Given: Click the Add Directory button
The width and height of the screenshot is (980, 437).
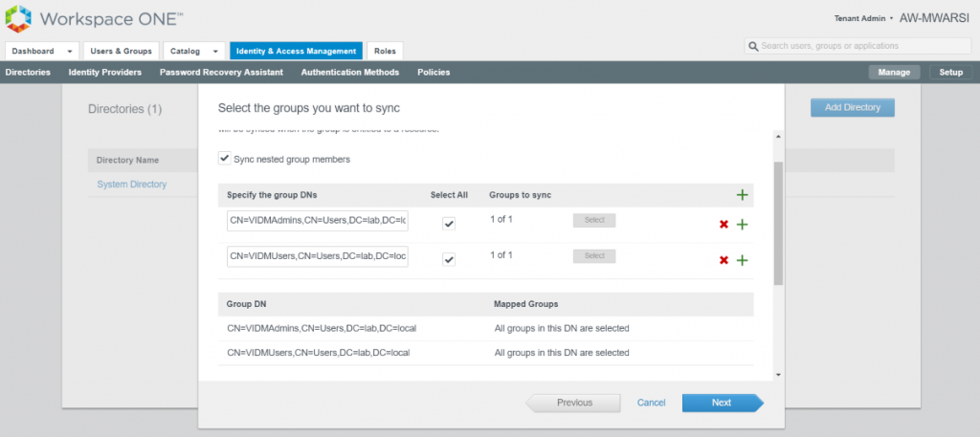Looking at the screenshot, I should tap(853, 107).
